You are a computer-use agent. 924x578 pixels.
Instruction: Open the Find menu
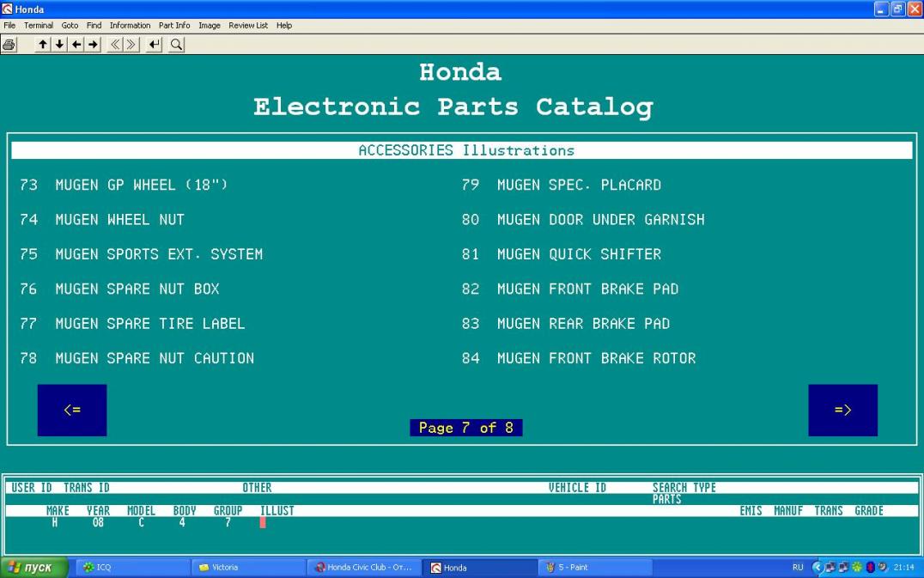coord(94,25)
